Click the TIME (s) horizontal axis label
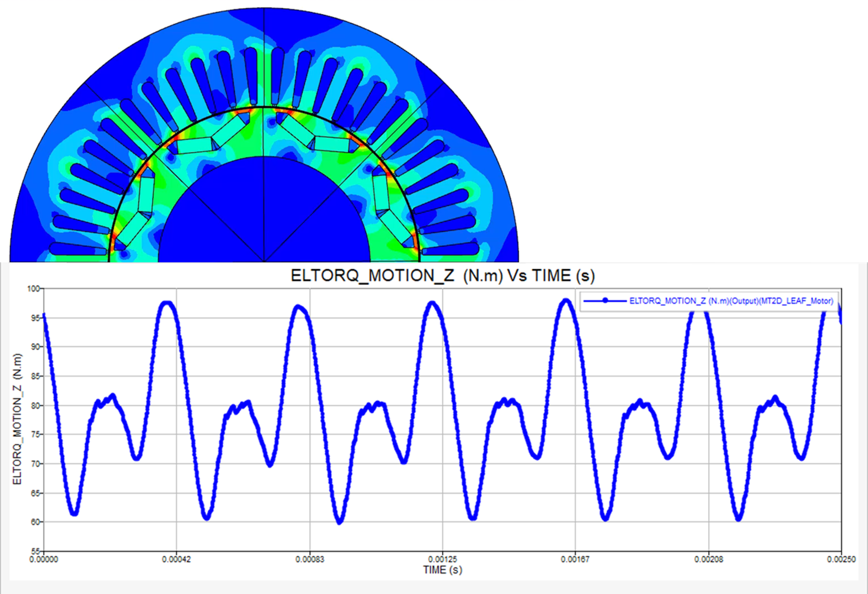This screenshot has height=594, width=868. [442, 570]
